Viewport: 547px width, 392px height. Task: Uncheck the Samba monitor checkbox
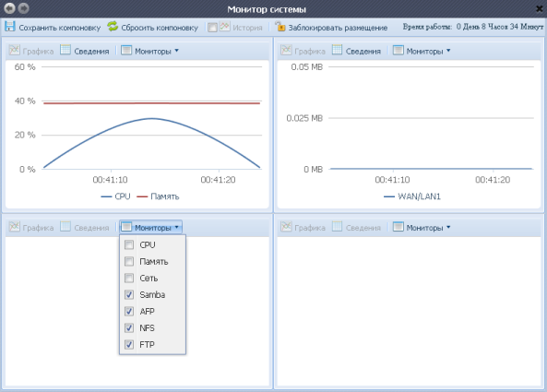click(129, 295)
